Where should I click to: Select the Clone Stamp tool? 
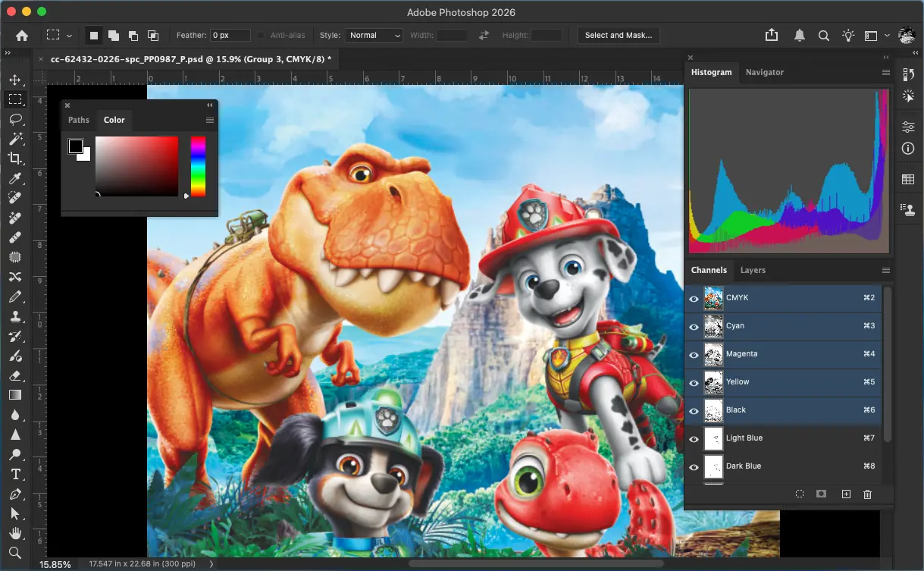[15, 316]
